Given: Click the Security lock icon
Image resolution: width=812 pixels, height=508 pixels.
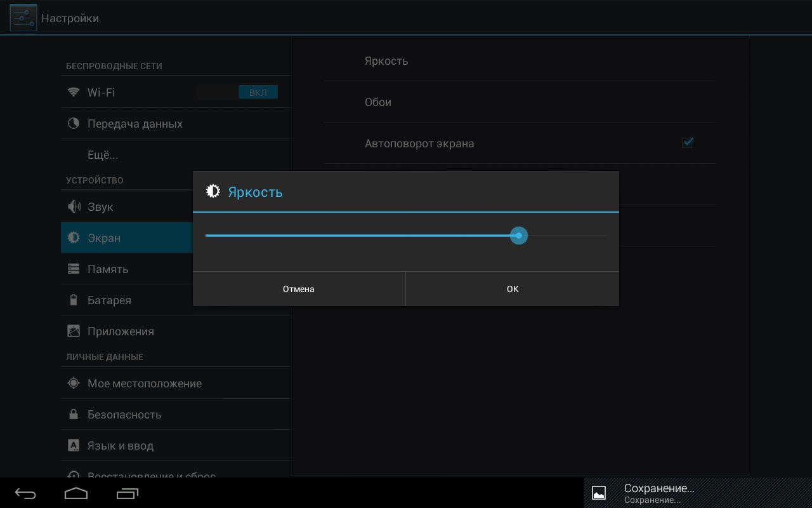Looking at the screenshot, I should click(74, 415).
